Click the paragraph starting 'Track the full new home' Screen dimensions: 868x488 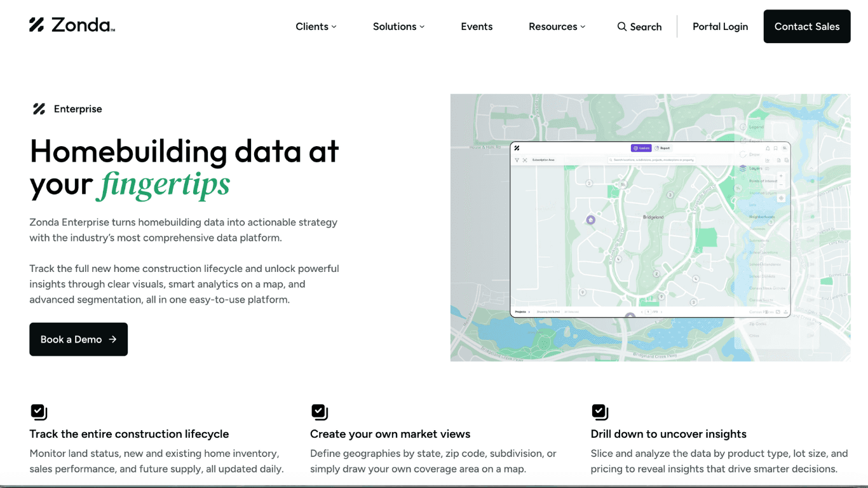184,284
